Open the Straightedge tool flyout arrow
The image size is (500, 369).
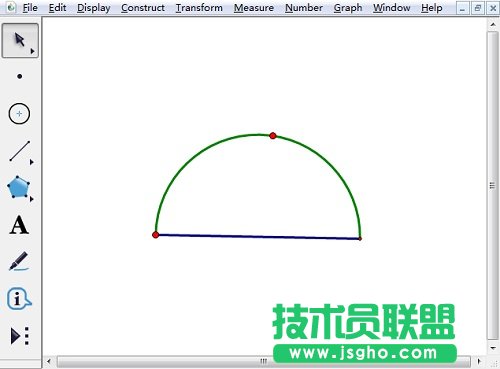coord(32,162)
